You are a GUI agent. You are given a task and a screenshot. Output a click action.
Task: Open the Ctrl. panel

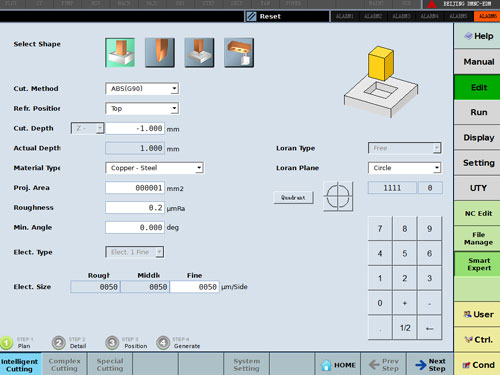477,340
